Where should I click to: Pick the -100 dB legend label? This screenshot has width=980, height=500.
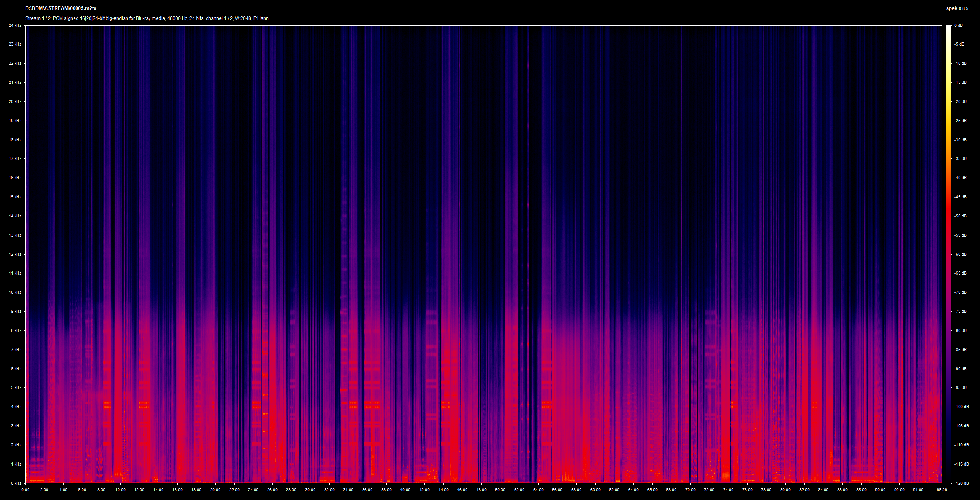(x=962, y=407)
